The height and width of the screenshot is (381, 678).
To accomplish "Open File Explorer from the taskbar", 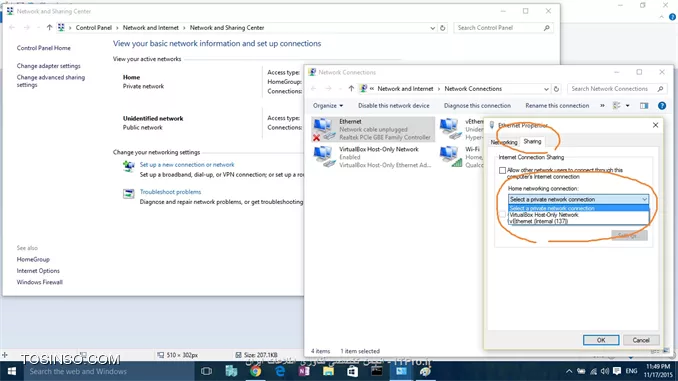I will [x=328, y=371].
